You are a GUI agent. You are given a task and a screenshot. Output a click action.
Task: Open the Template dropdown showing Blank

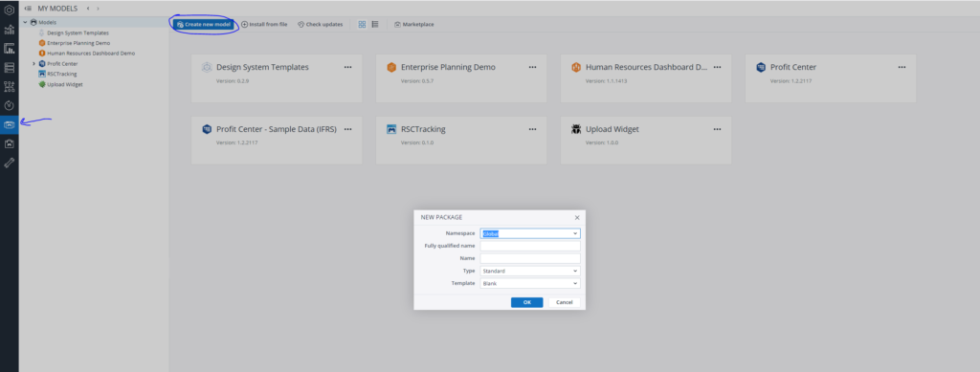point(575,283)
